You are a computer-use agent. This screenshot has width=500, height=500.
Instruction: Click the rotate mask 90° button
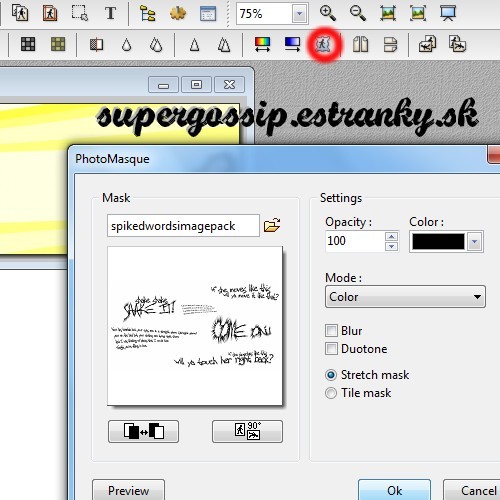click(x=247, y=431)
